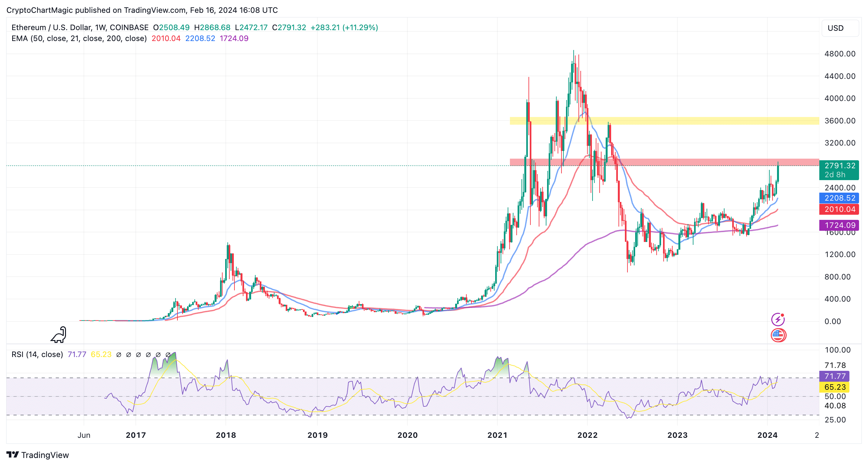The image size is (868, 466).
Task: Click the 2022 label on the time axis
Action: pos(587,435)
